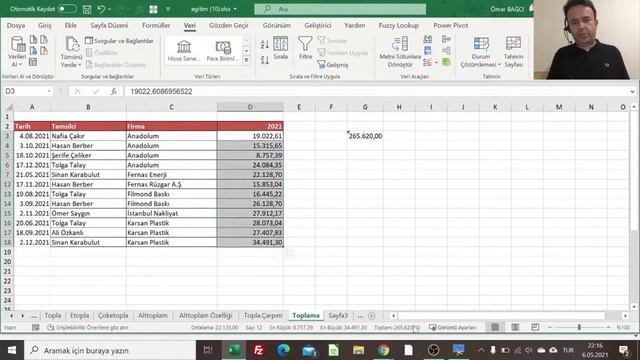Switch to the Giriş tab
This screenshot has width=640, height=360.
[x=44, y=25]
